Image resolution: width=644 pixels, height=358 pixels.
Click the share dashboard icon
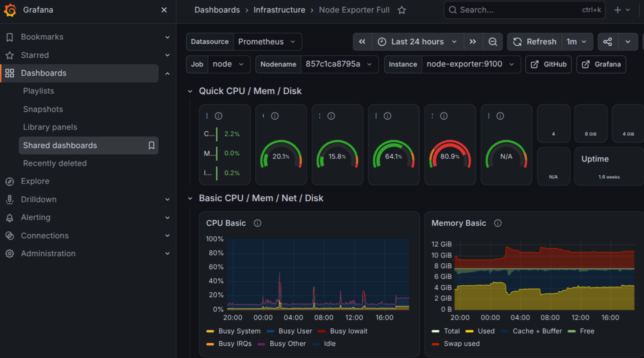[608, 42]
